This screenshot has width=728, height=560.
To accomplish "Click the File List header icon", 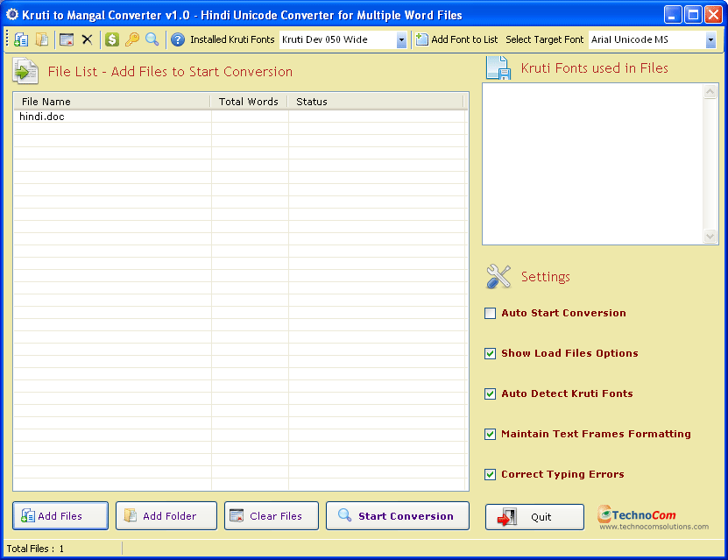I will pyautogui.click(x=25, y=72).
